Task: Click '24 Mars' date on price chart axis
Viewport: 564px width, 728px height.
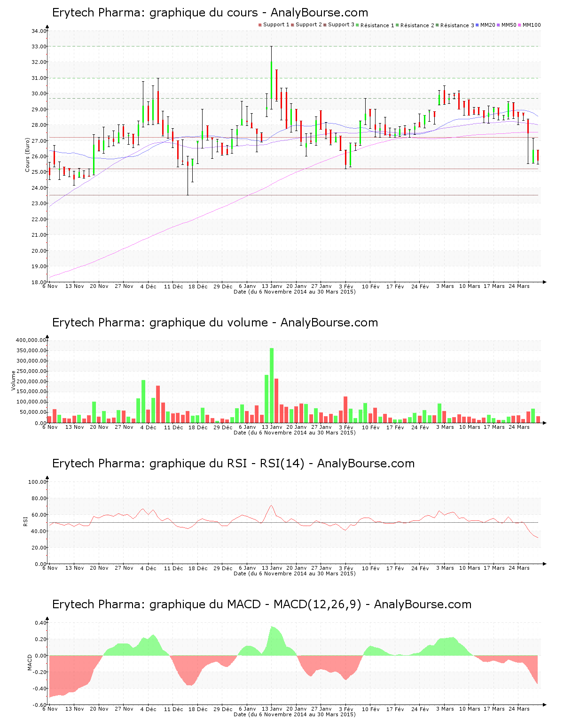Action: point(519,286)
